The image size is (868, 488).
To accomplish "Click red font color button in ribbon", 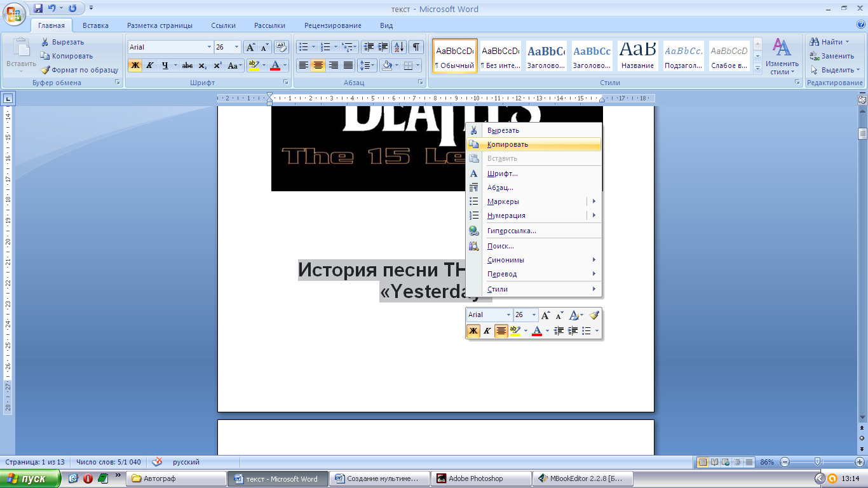I will [275, 65].
